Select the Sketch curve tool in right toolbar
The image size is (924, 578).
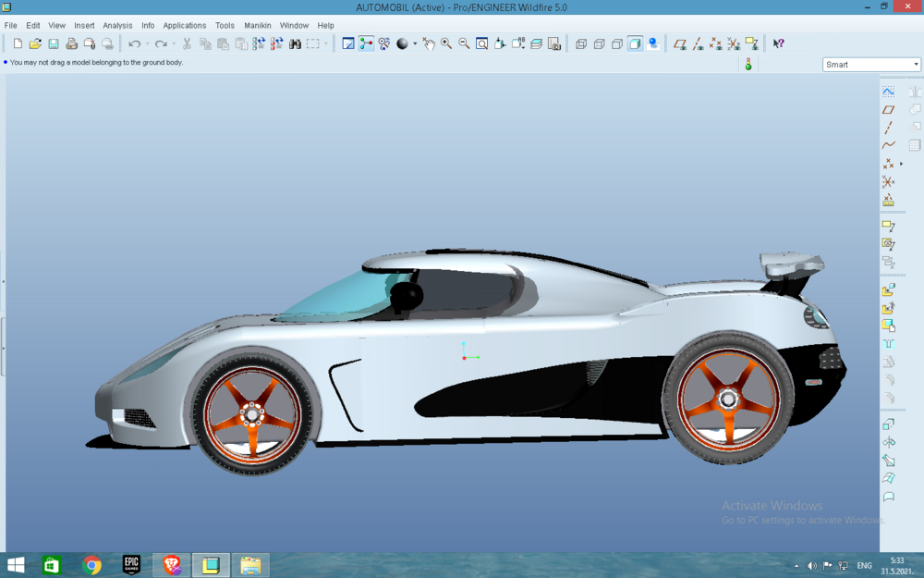[x=888, y=92]
